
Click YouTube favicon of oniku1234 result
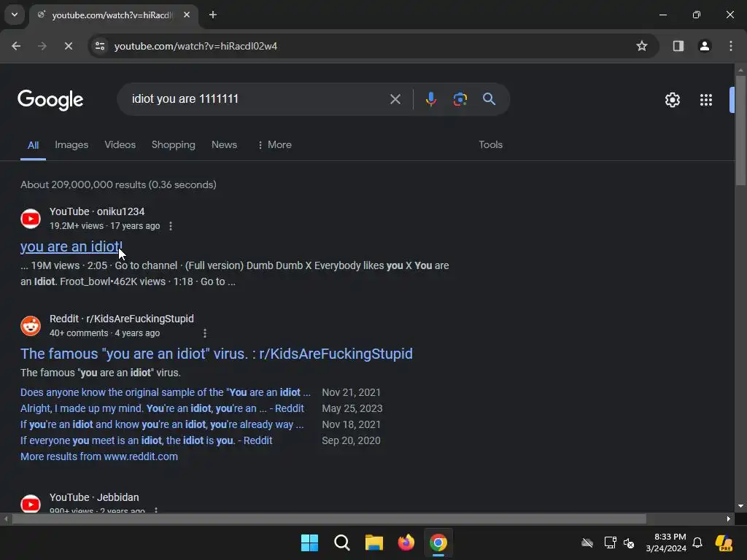pyautogui.click(x=31, y=219)
